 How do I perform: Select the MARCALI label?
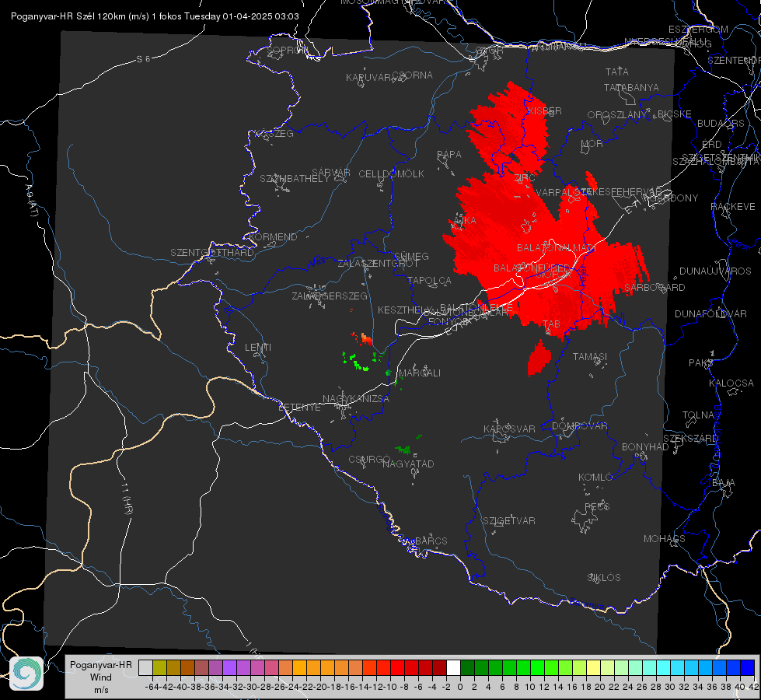[x=420, y=373]
